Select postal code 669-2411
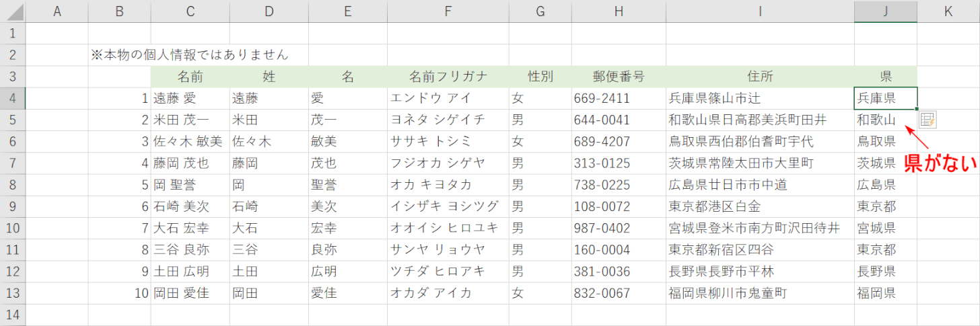This screenshot has height=326, width=980. 619,98
